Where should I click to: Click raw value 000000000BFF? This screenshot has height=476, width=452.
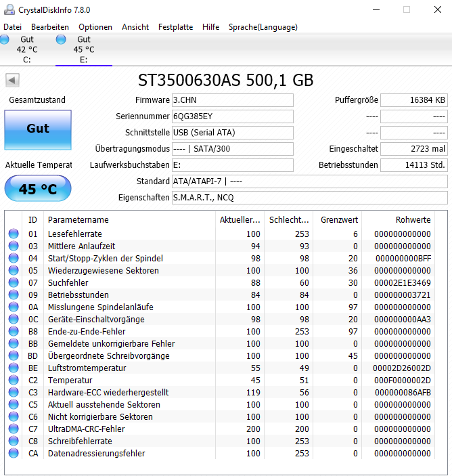pos(403,259)
